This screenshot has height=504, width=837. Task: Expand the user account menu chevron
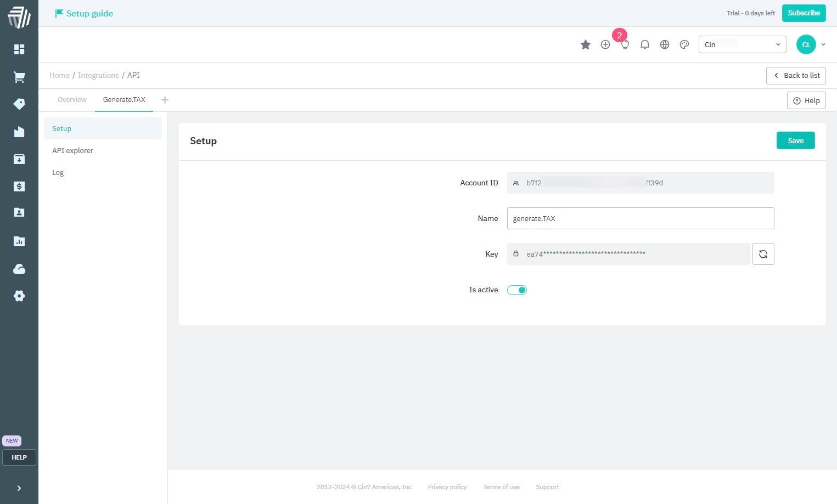(x=823, y=44)
